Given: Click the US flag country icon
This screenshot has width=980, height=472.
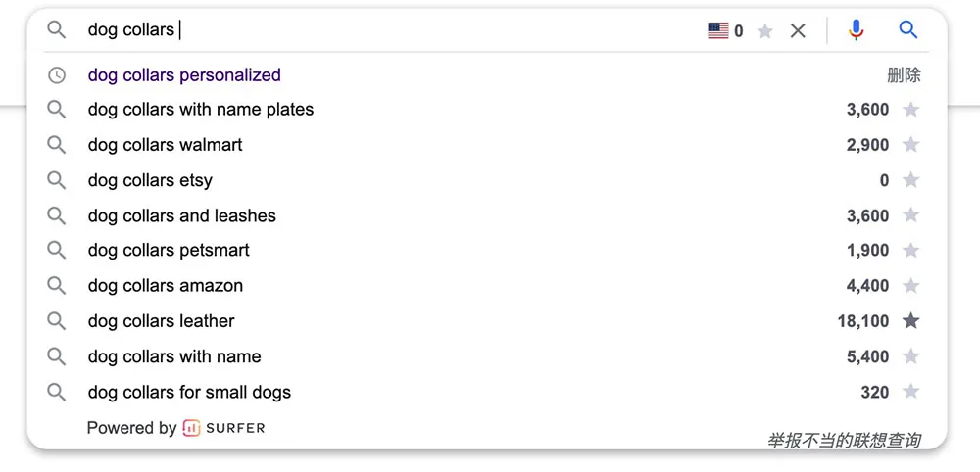Looking at the screenshot, I should pyautogui.click(x=718, y=30).
